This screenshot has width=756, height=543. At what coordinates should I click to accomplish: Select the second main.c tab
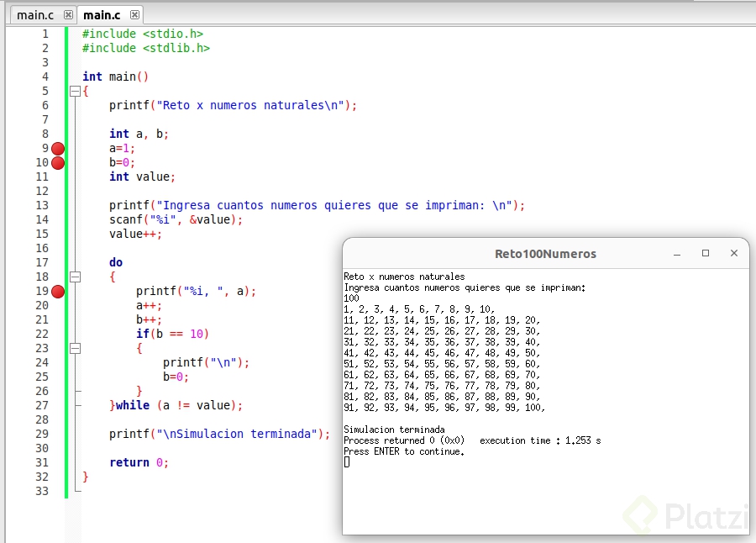click(x=101, y=14)
